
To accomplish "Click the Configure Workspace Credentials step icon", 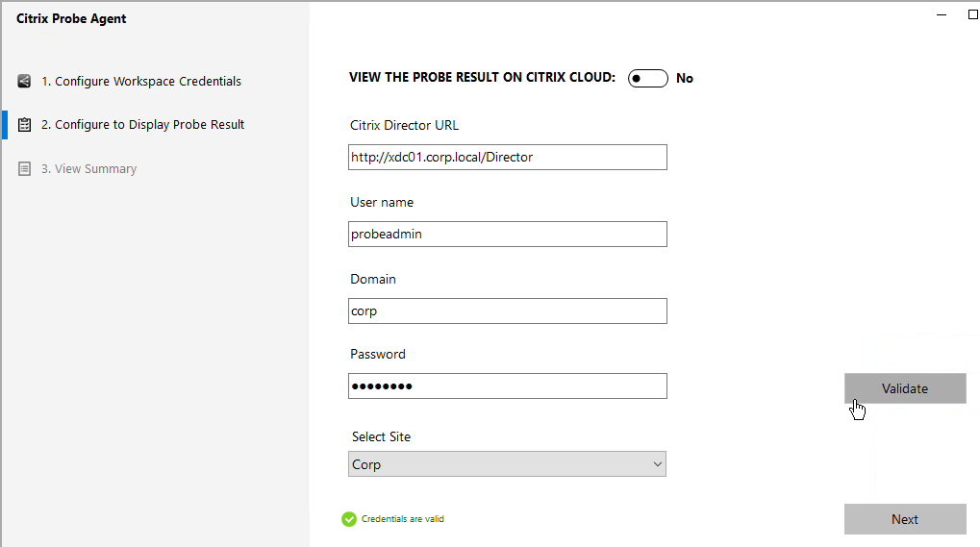I will pos(24,81).
